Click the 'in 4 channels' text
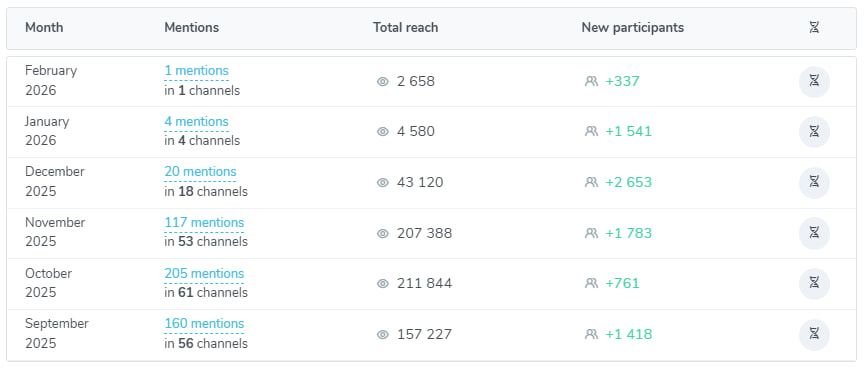Screen dimensions: 867x372 (x=202, y=141)
